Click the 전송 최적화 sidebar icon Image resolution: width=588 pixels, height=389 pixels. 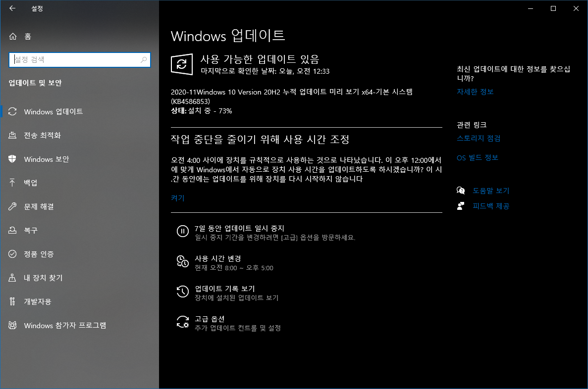point(12,135)
